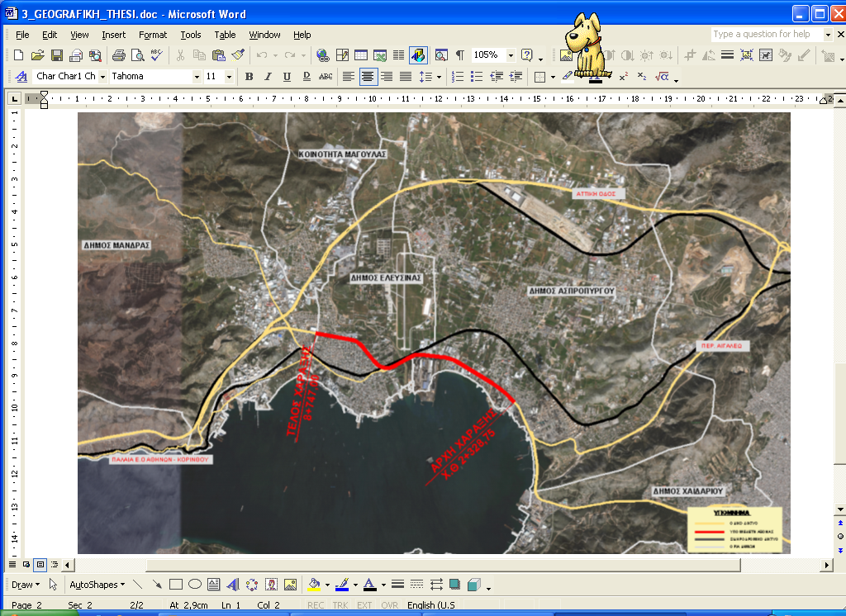846x616 pixels.
Task: Click the Save icon in the toolbar
Action: [x=57, y=55]
